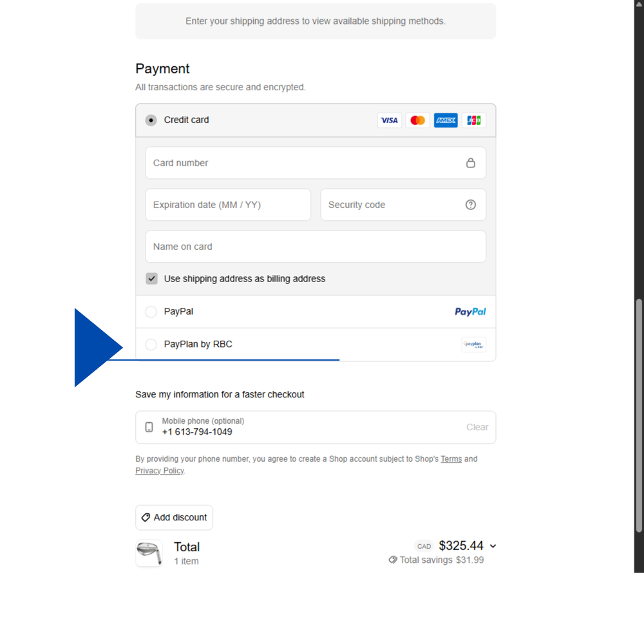Click 'Save my information for a faster checkout'

pyautogui.click(x=220, y=394)
